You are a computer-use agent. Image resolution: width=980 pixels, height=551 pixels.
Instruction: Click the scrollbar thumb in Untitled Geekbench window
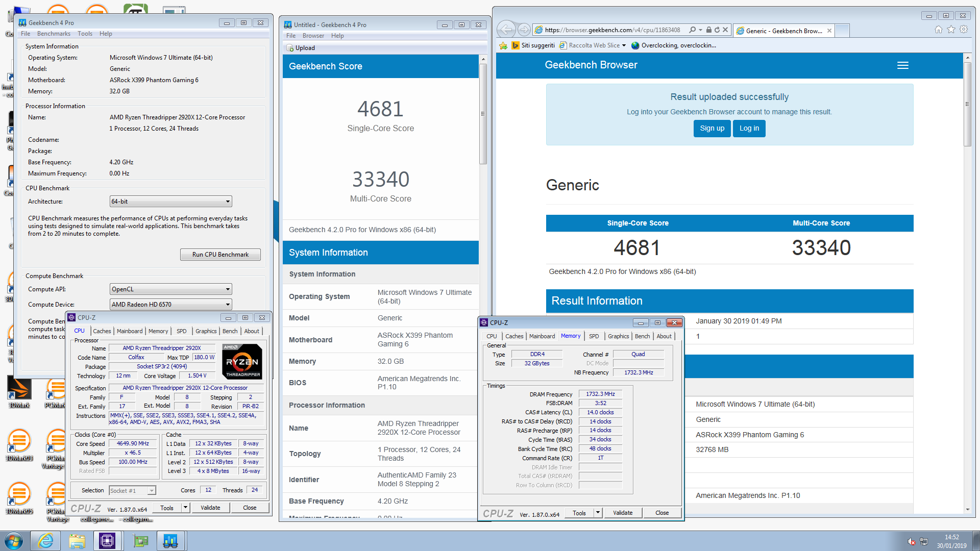483,114
